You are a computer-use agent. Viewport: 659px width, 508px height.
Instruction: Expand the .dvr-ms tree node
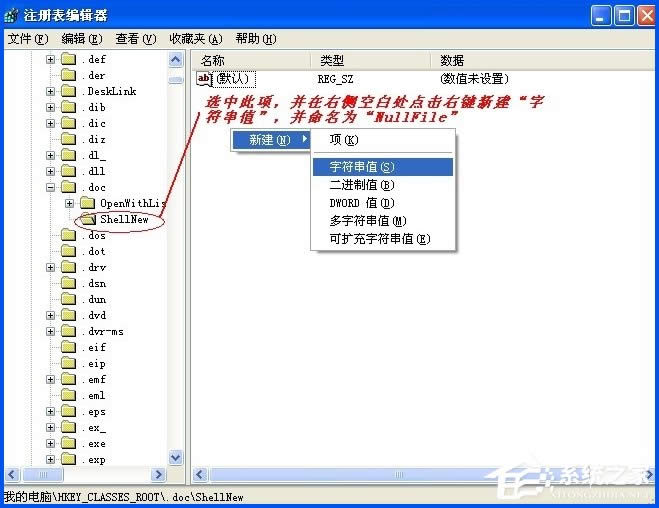point(50,331)
